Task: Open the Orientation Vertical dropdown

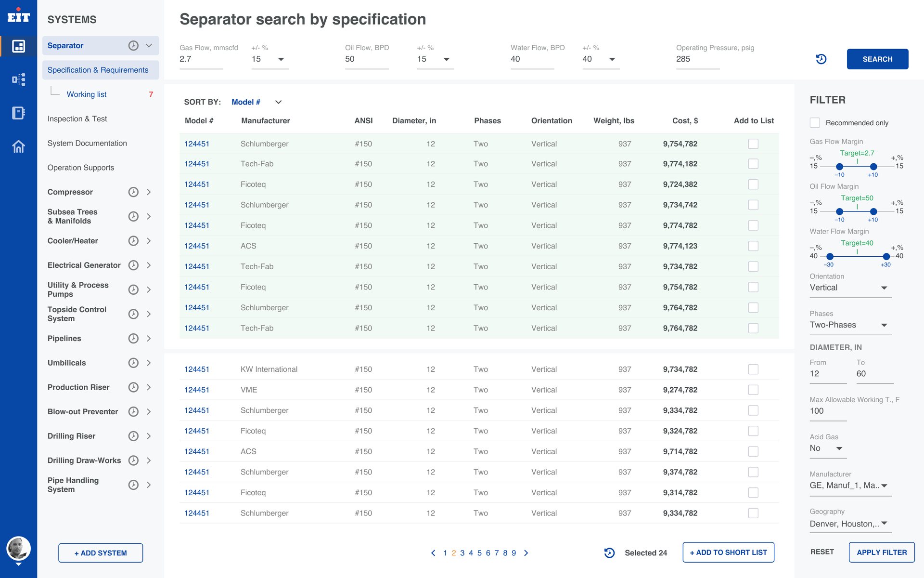Action: click(850, 288)
